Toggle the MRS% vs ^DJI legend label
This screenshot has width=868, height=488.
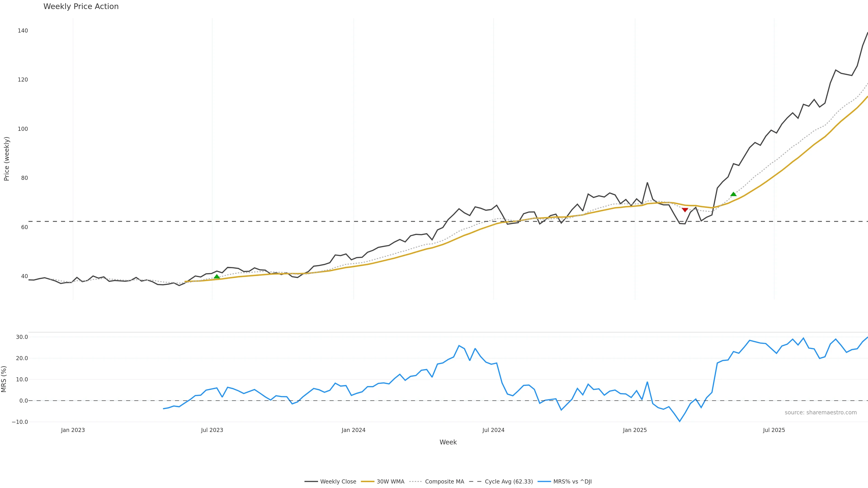point(572,482)
